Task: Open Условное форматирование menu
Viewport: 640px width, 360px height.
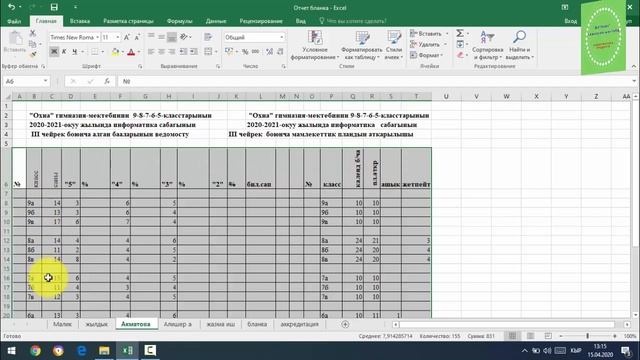Action: pos(314,45)
